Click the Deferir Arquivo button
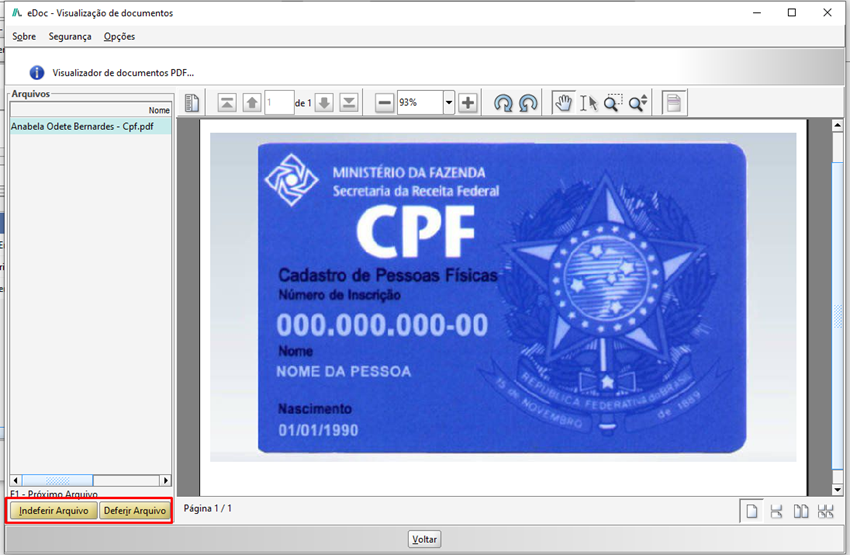 point(135,511)
